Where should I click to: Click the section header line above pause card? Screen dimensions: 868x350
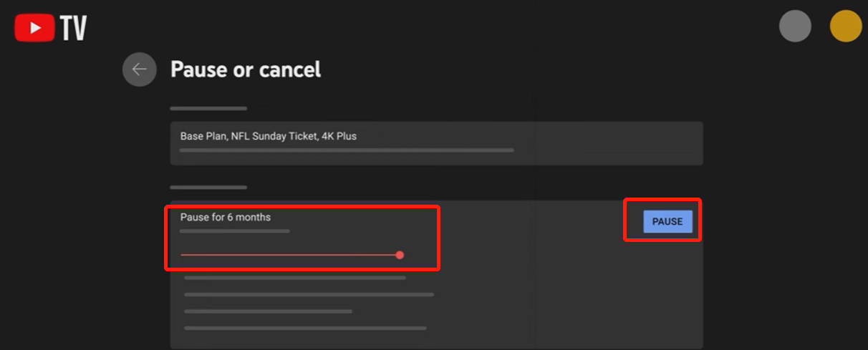tap(208, 188)
